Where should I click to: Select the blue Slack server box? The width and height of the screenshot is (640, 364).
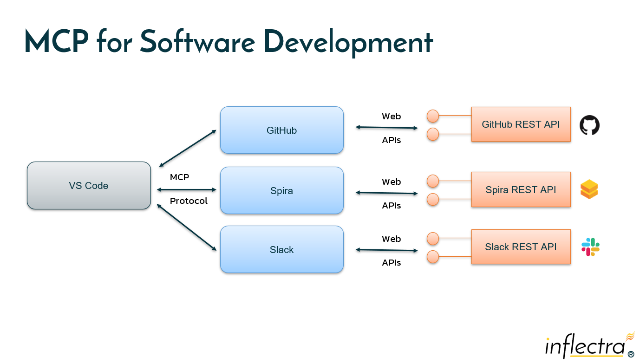(x=282, y=249)
